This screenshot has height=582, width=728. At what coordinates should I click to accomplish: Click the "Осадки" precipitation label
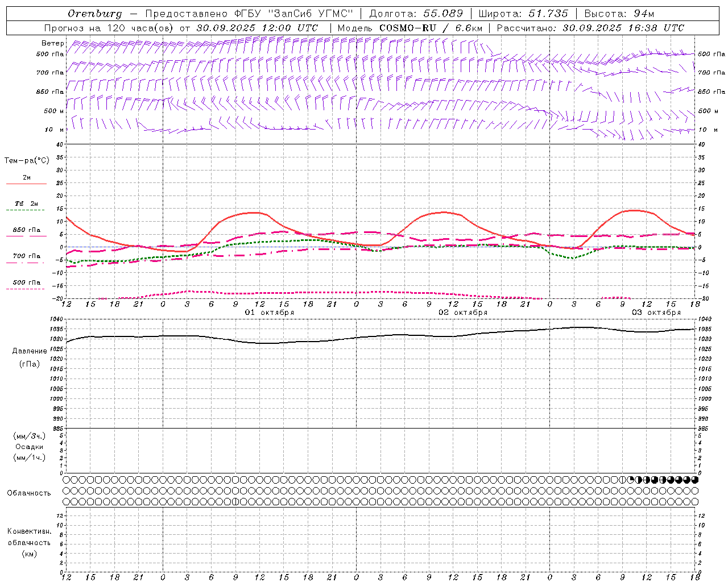point(30,447)
